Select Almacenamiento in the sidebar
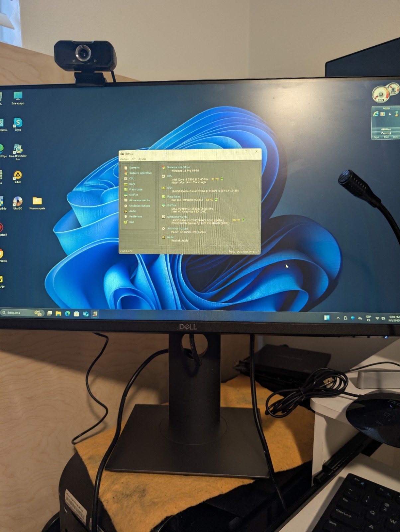This screenshot has width=400, height=532. point(139,200)
